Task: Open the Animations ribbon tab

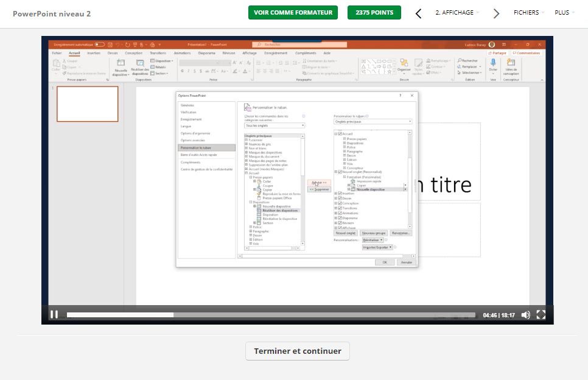Action: click(x=182, y=53)
